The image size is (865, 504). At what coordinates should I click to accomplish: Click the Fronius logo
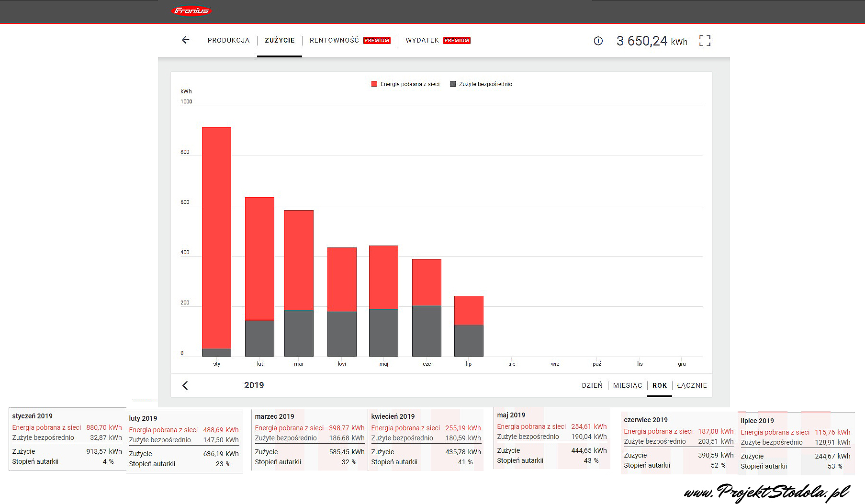click(x=191, y=11)
